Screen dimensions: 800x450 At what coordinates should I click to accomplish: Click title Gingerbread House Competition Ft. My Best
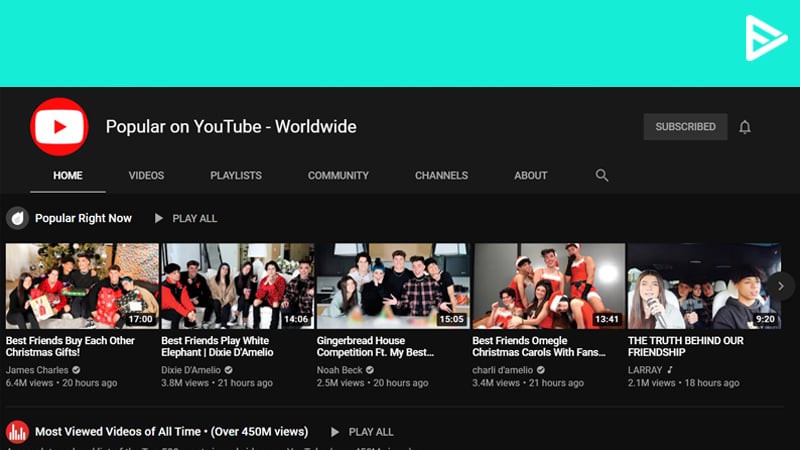(376, 346)
